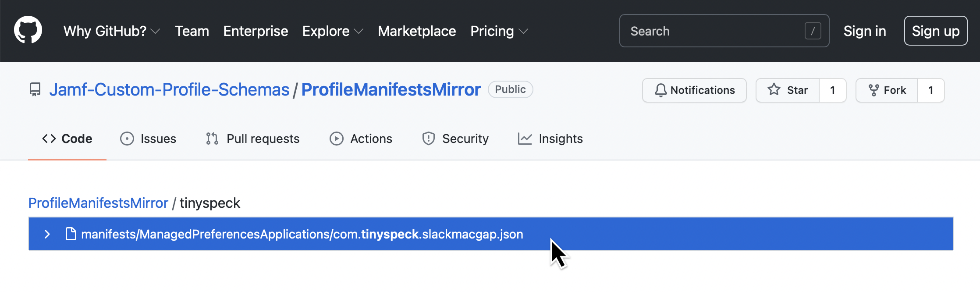The image size is (980, 292).
Task: Switch to the Pull requests tab
Action: (x=252, y=139)
